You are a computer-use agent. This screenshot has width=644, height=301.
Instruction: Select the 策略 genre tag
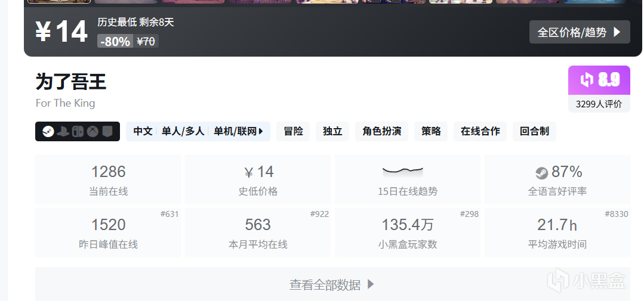click(431, 131)
